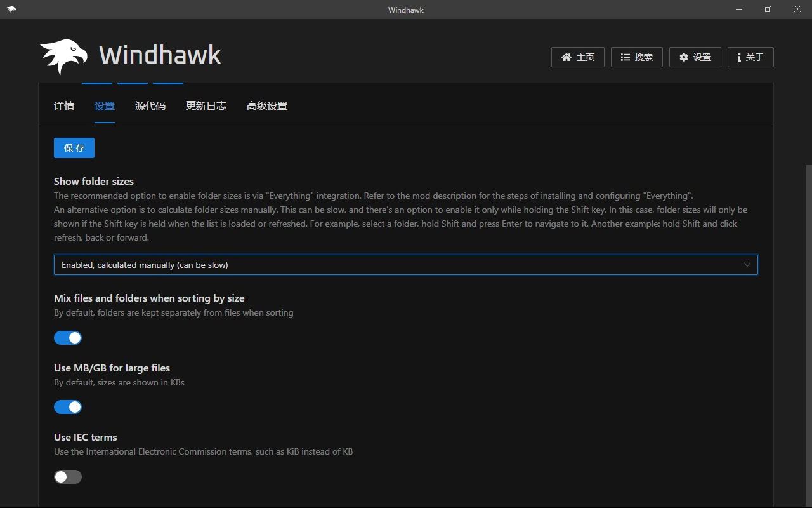Image resolution: width=812 pixels, height=508 pixels.
Task: Click the home icon in 主页 button
Action: click(x=566, y=57)
